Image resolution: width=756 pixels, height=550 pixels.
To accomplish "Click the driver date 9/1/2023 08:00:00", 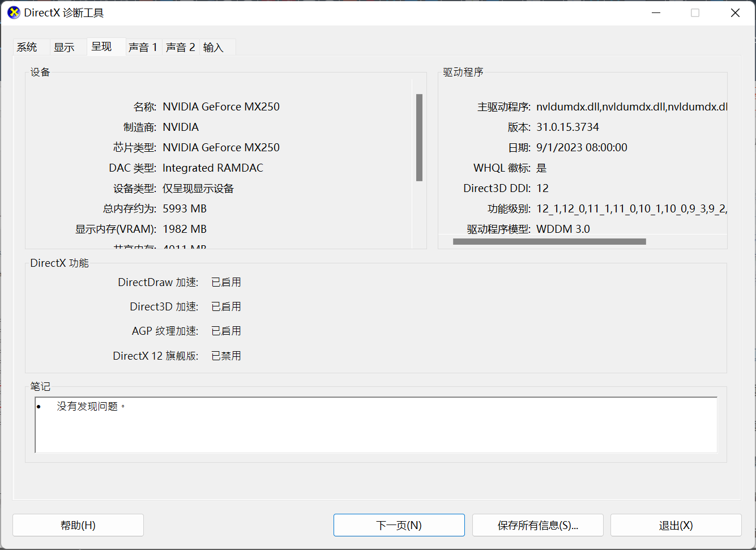I will click(582, 147).
